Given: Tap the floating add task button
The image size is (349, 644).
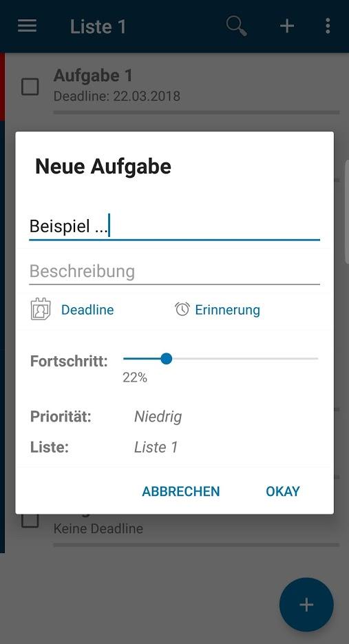Looking at the screenshot, I should click(x=306, y=604).
